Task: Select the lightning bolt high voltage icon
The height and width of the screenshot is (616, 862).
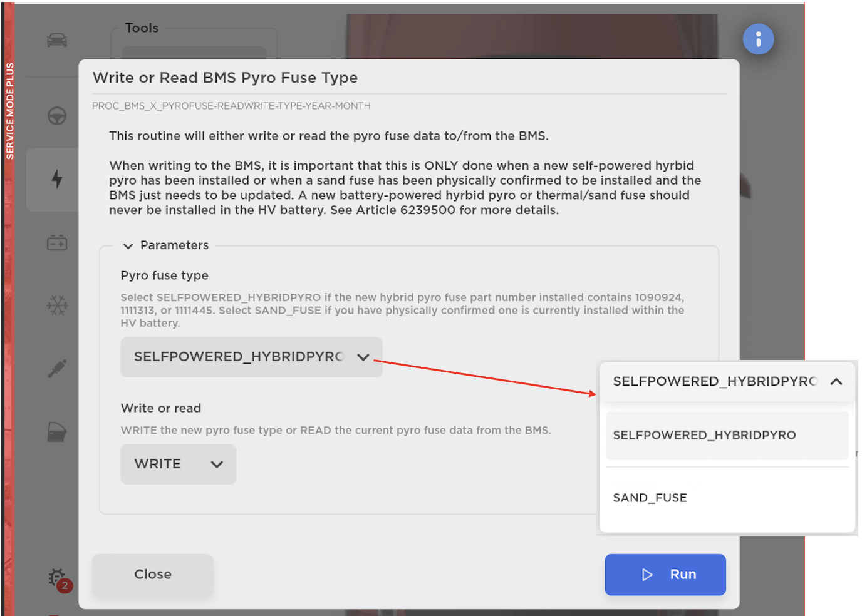Action: pos(57,179)
